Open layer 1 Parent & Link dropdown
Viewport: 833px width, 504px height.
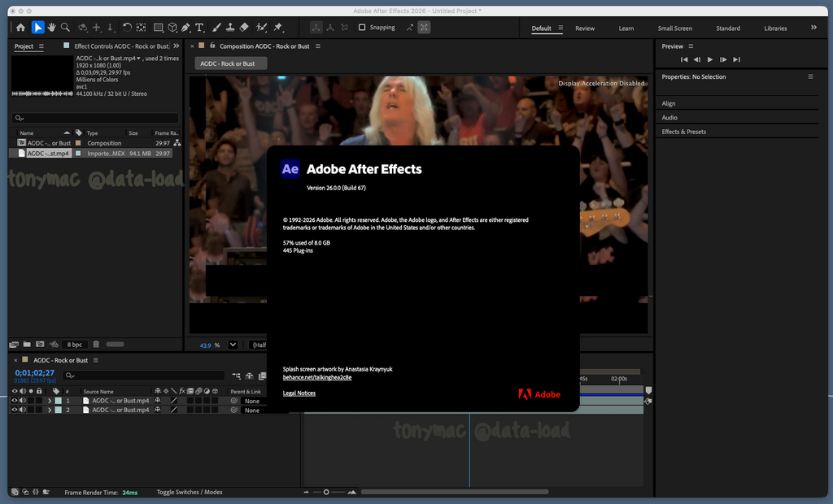click(252, 401)
